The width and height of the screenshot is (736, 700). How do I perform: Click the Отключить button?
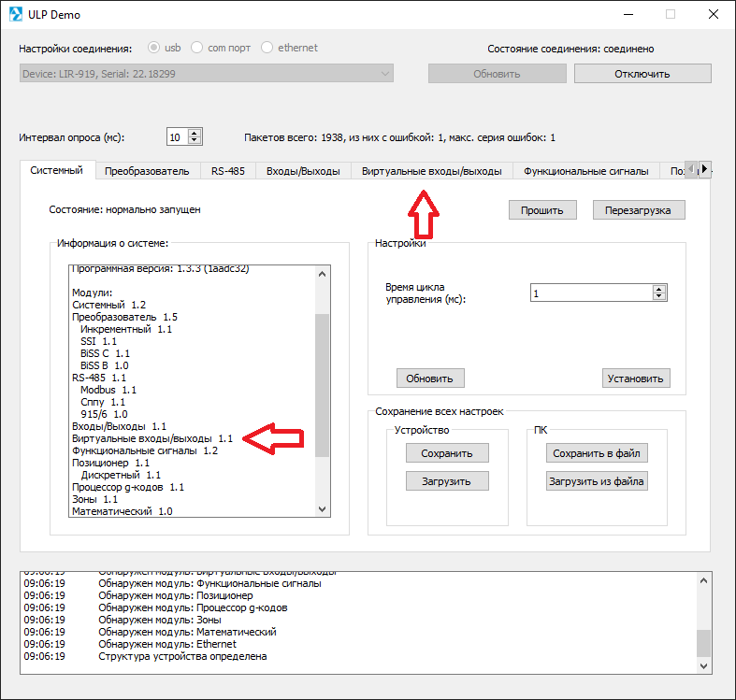[x=642, y=74]
